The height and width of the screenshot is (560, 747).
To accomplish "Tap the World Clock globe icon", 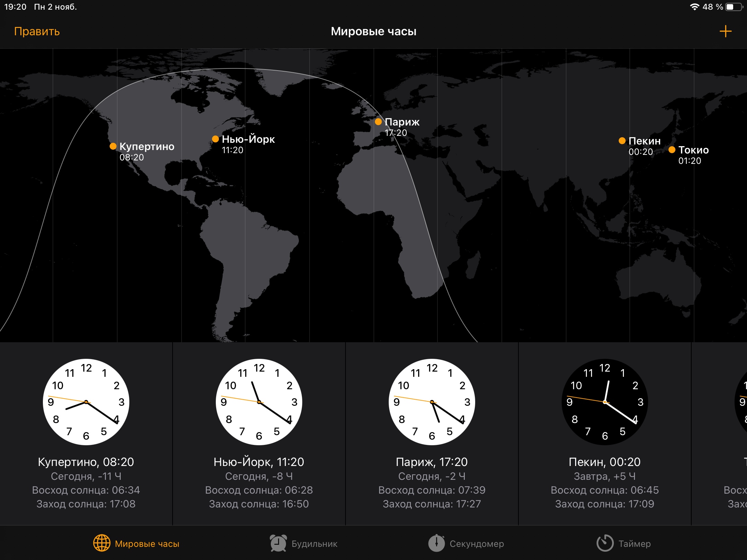I will coord(102,543).
